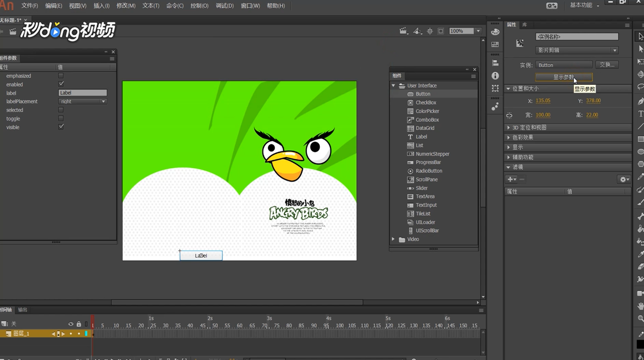Click the 显示参数 button
Image resolution: width=644 pixels, height=360 pixels.
(564, 77)
